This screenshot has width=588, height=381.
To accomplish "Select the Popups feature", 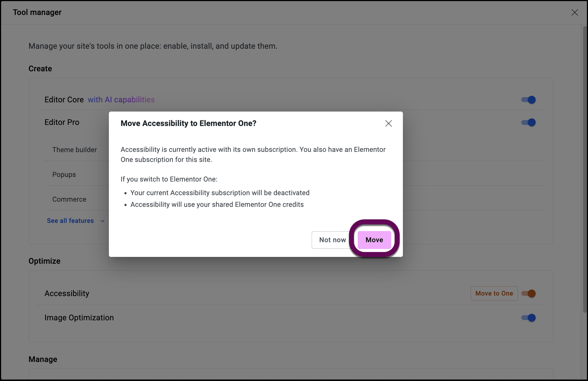I will click(x=64, y=174).
